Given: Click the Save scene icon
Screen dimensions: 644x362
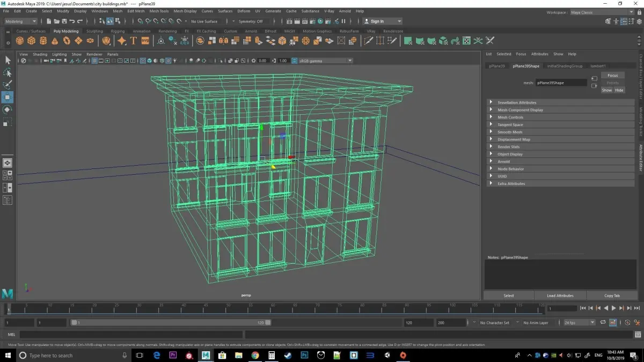Looking at the screenshot, I should coord(64,21).
